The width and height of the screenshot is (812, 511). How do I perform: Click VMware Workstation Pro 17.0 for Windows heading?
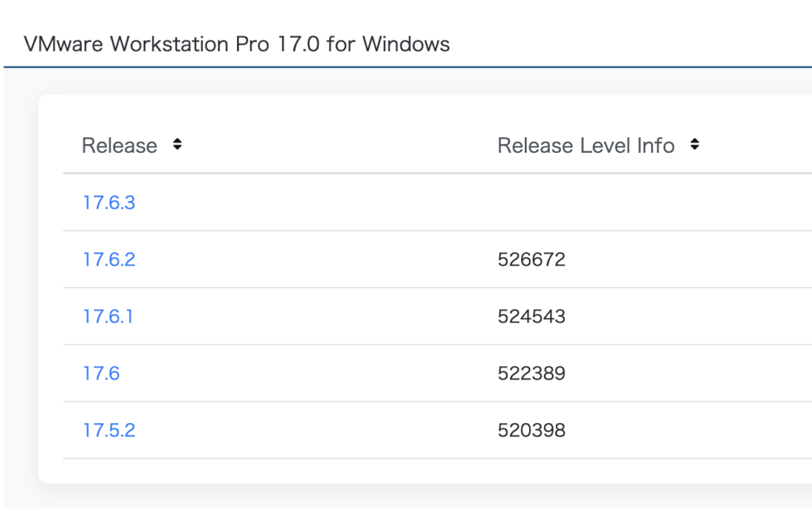236,44
